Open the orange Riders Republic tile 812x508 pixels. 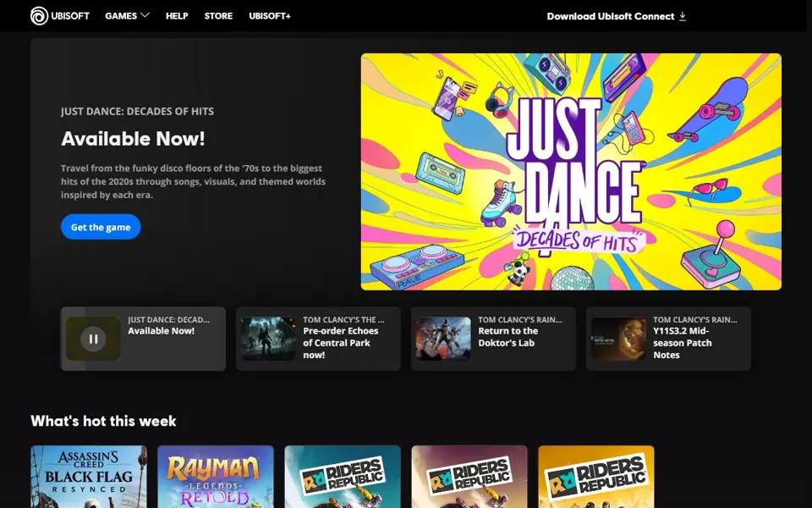[596, 477]
